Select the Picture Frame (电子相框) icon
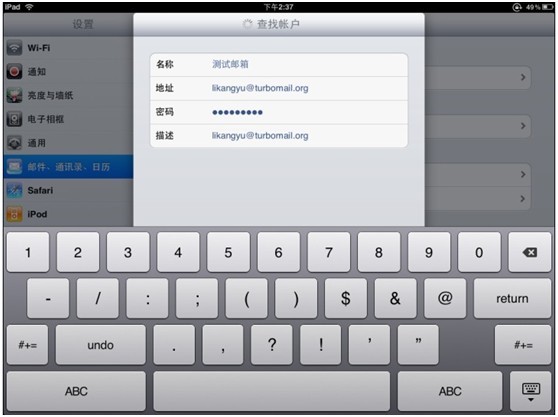Image resolution: width=558 pixels, height=417 pixels. pos(15,119)
